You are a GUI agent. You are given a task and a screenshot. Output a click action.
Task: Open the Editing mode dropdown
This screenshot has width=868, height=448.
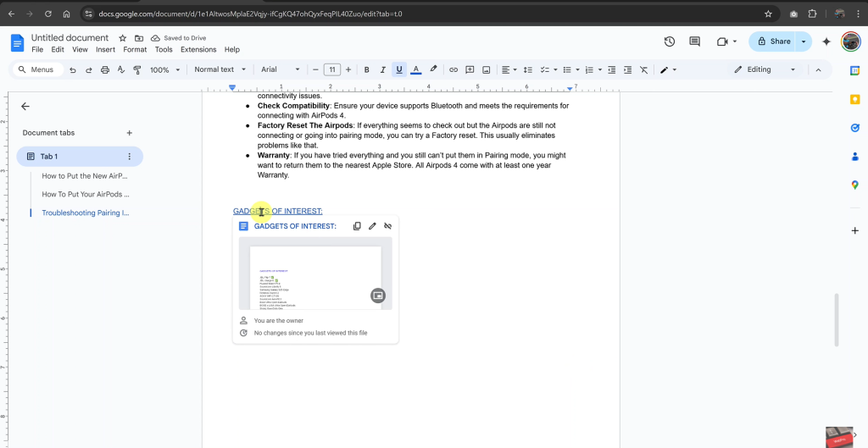[x=765, y=69]
